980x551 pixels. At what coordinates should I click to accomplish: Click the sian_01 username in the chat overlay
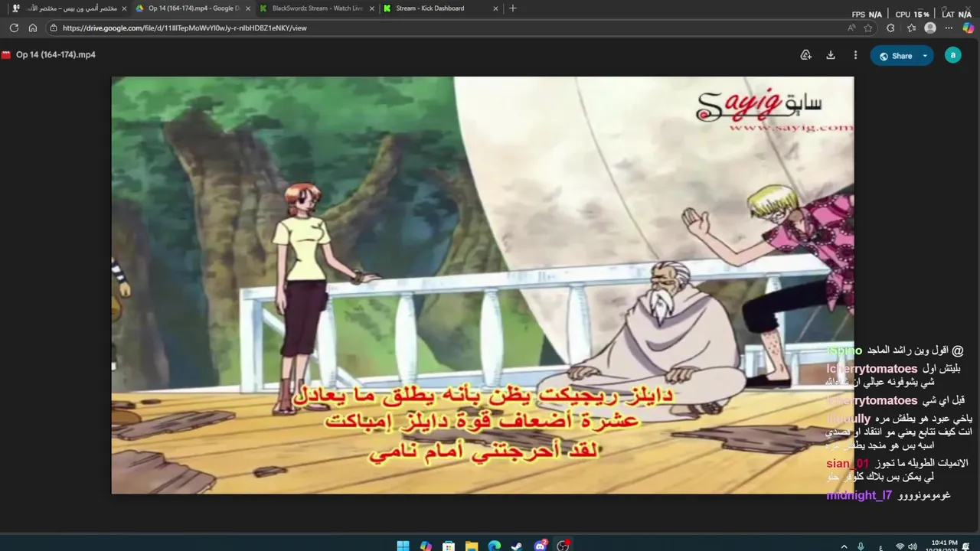pos(848,464)
